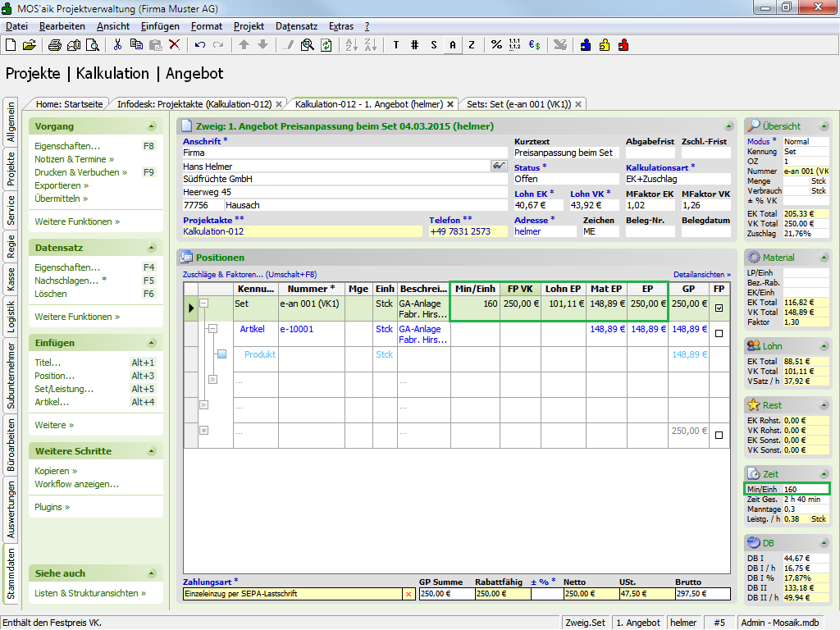Collapse the Set row tree node

click(204, 303)
